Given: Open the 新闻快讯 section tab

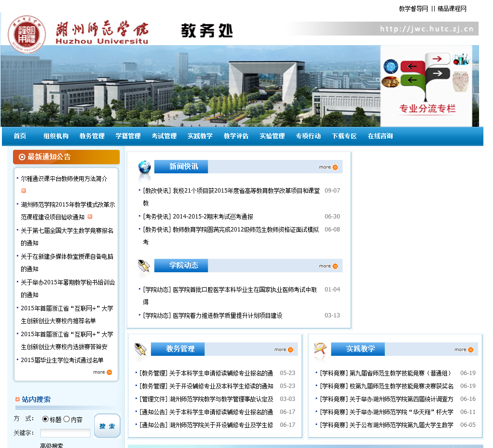Looking at the screenshot, I should pos(181,167).
